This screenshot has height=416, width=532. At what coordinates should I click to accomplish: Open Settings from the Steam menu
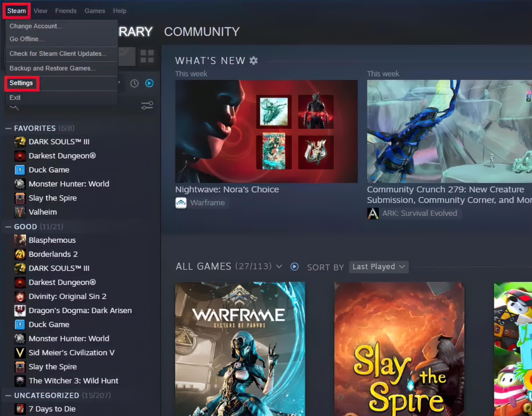[x=22, y=83]
